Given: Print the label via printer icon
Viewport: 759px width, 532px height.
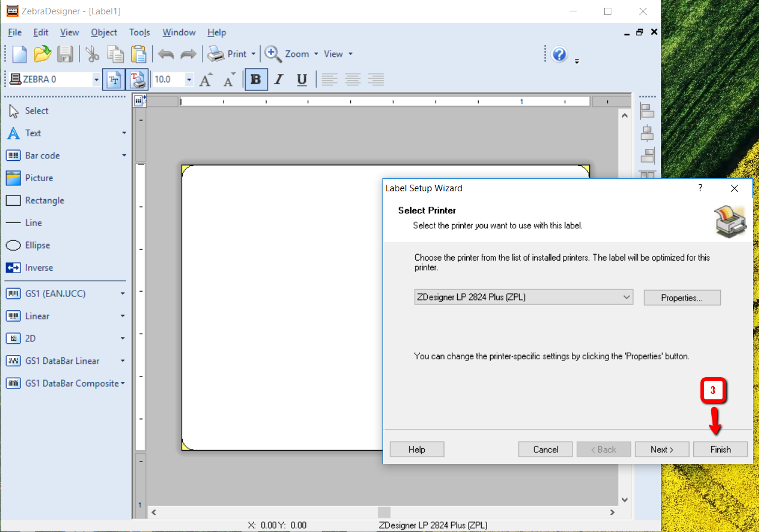Looking at the screenshot, I should pos(216,54).
